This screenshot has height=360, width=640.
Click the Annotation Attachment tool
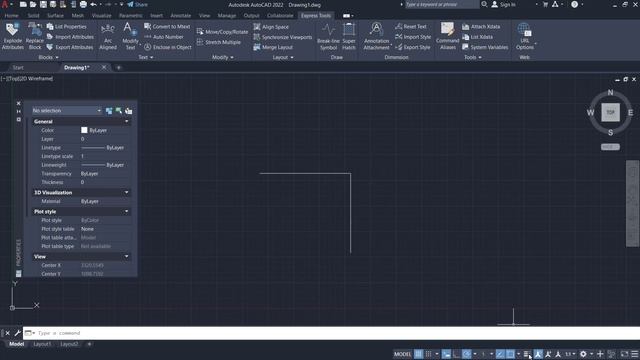coord(376,36)
